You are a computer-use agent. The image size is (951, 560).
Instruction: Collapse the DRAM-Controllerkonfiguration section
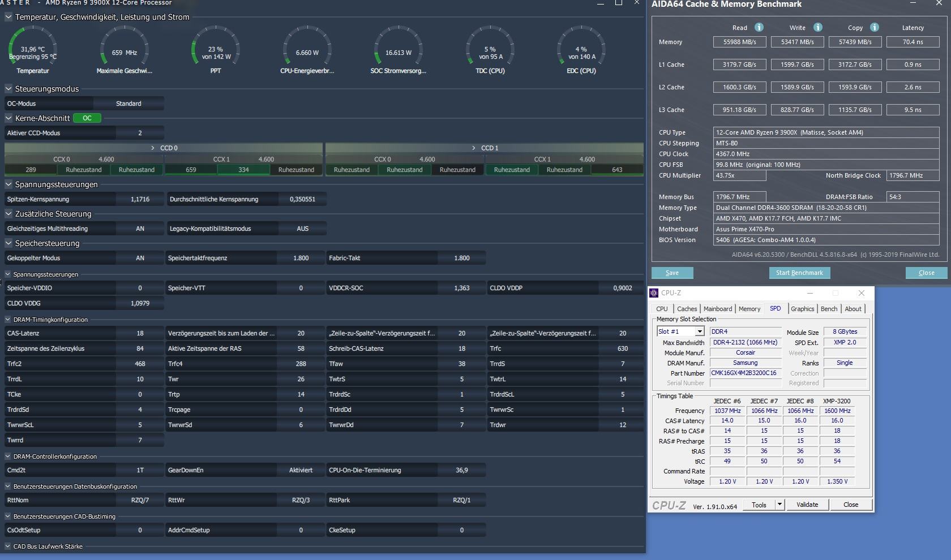coord(8,456)
